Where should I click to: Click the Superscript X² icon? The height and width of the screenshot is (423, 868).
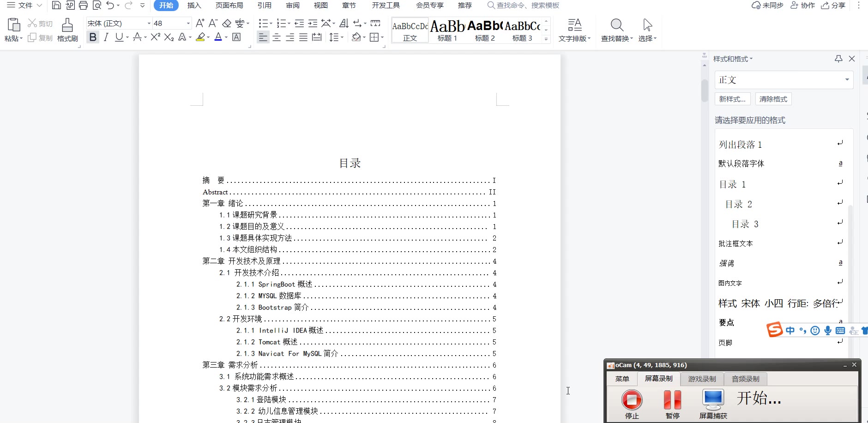coord(156,37)
